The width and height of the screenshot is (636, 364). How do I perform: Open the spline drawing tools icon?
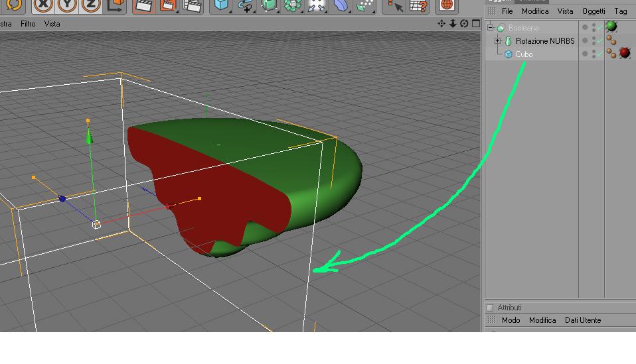coord(245,5)
